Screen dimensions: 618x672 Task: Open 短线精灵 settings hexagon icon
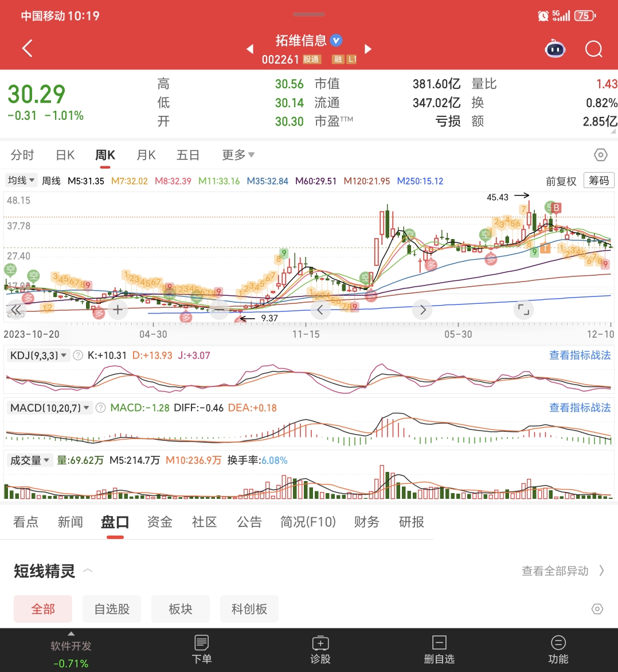pos(597,609)
